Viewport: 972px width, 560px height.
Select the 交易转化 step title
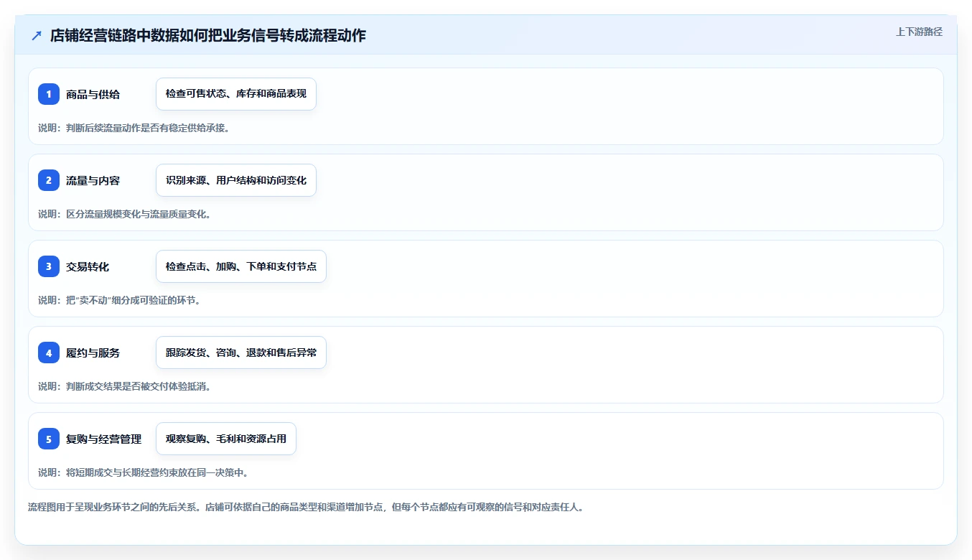[x=88, y=266]
